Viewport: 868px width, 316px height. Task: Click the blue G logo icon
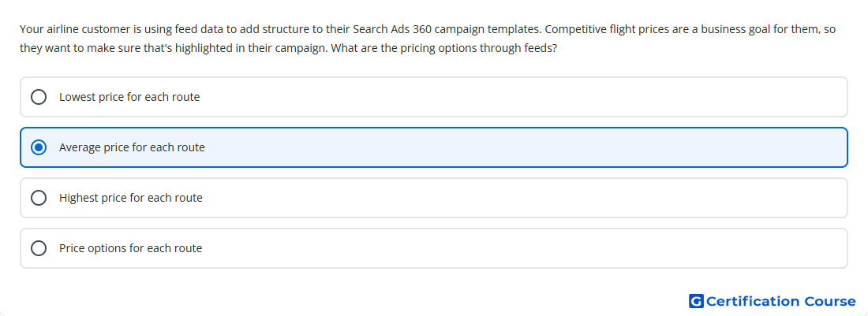pyautogui.click(x=696, y=301)
